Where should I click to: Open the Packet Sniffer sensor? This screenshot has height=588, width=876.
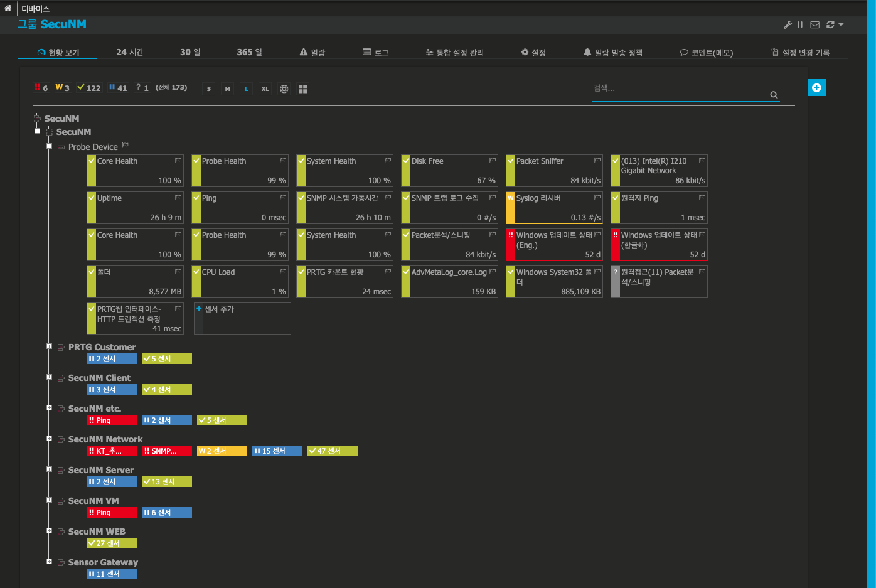[555, 171]
